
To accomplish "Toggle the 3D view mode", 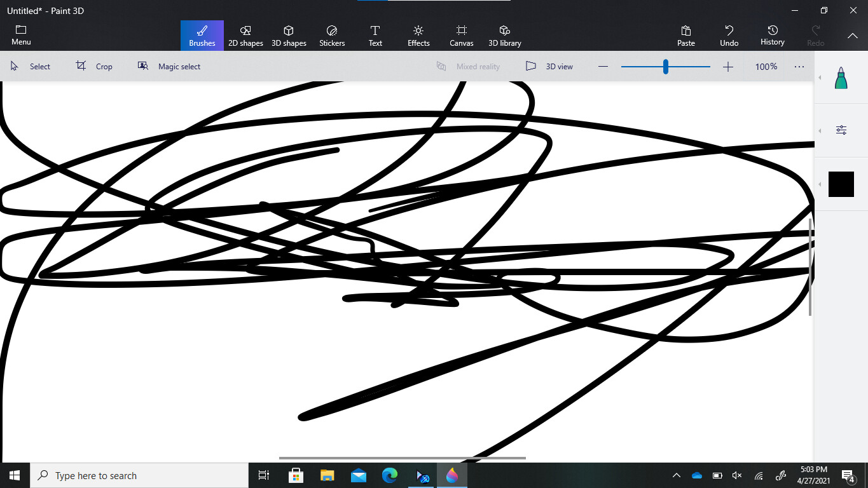I will click(549, 67).
